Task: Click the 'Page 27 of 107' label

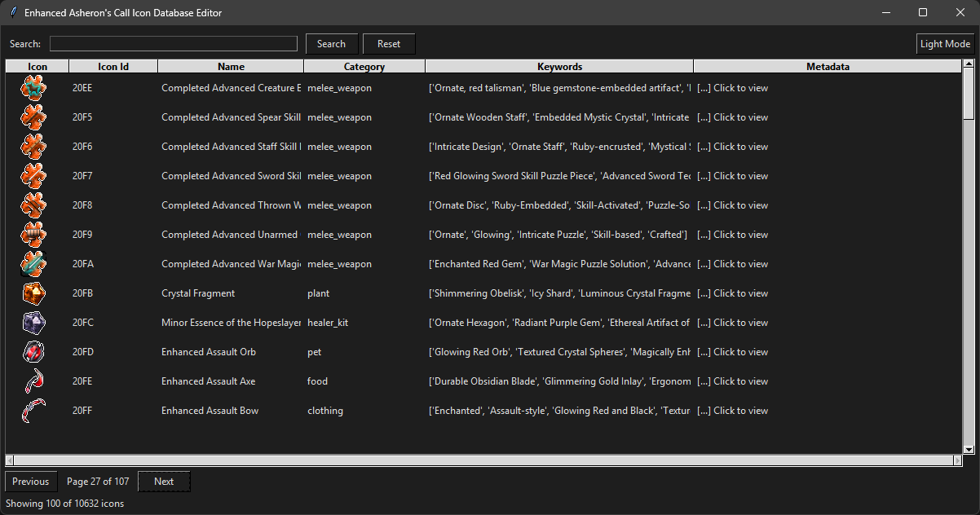Action: coord(98,482)
